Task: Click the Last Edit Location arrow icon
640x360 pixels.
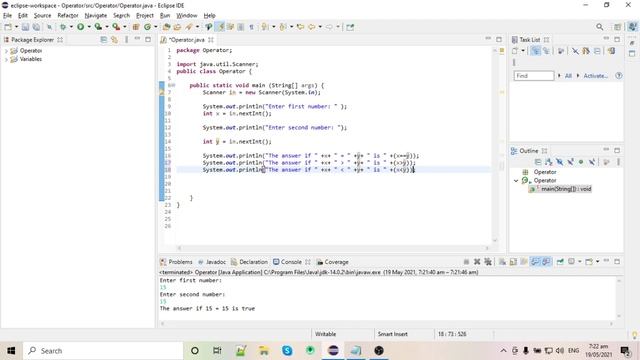Action: 300,27
